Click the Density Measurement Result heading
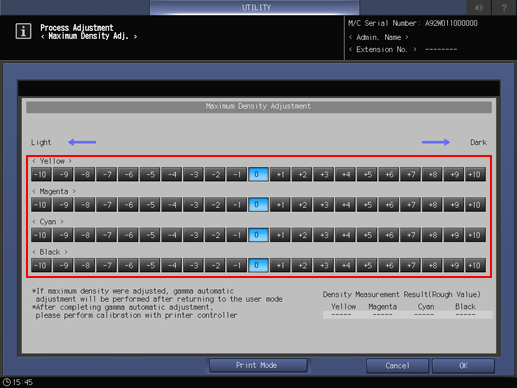Screen dimensions: 517x388 (402, 295)
